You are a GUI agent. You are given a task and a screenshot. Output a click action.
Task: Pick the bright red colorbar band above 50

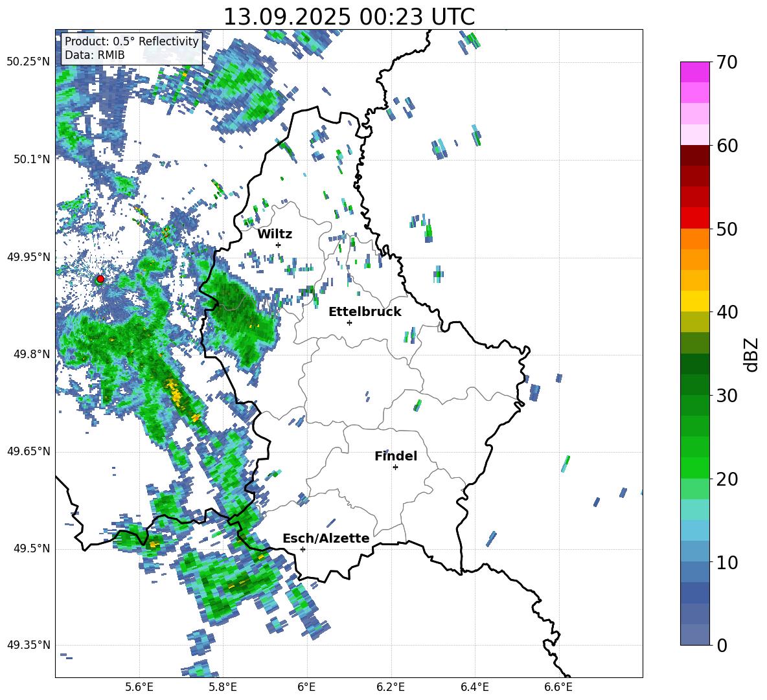pyautogui.click(x=694, y=218)
